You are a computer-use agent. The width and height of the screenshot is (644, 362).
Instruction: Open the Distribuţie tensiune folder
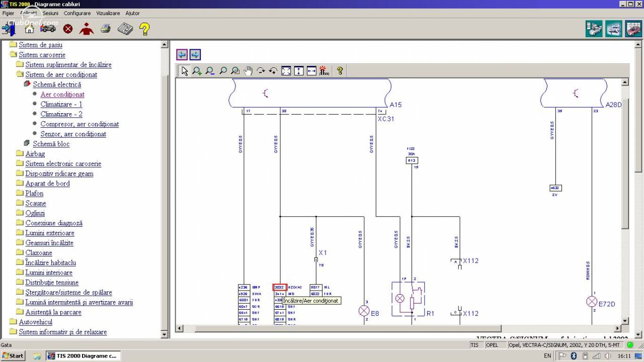[x=52, y=283]
